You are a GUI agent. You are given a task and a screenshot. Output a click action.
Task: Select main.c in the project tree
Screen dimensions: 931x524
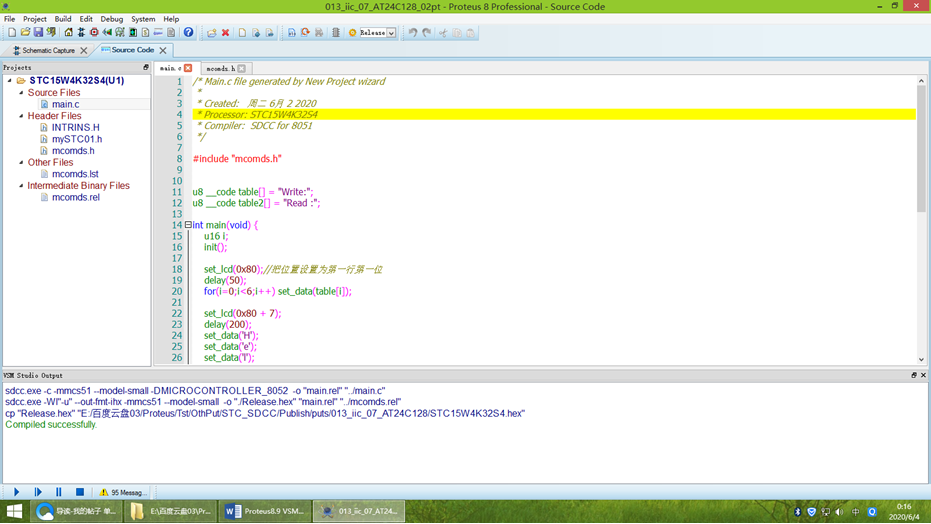65,104
